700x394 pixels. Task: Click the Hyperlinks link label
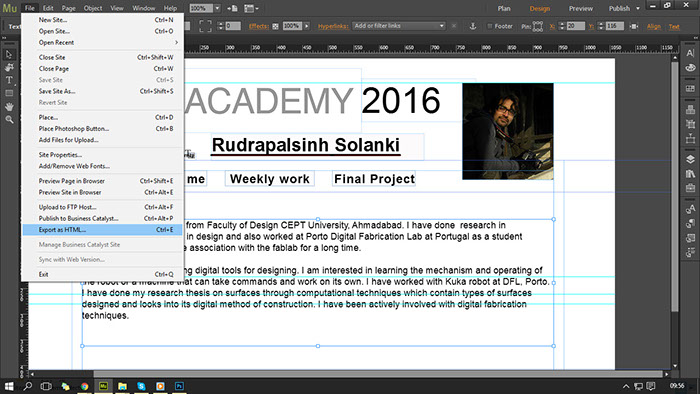click(333, 26)
